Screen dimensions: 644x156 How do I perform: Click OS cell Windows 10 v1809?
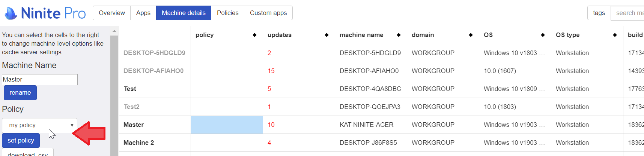[515, 89]
